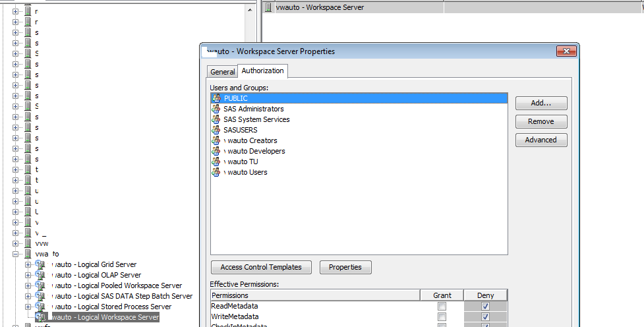Image resolution: width=644 pixels, height=327 pixels.
Task: Click the Remove button
Action: click(x=541, y=121)
